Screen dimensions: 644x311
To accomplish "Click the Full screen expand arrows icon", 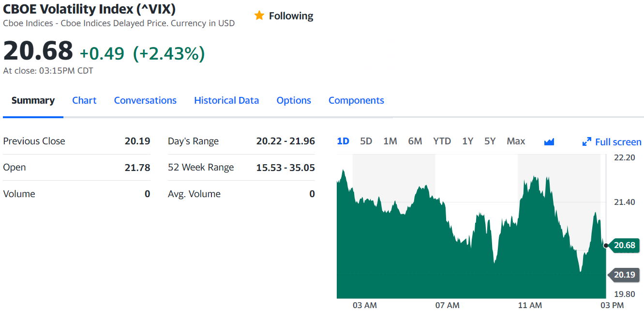I will tap(587, 142).
